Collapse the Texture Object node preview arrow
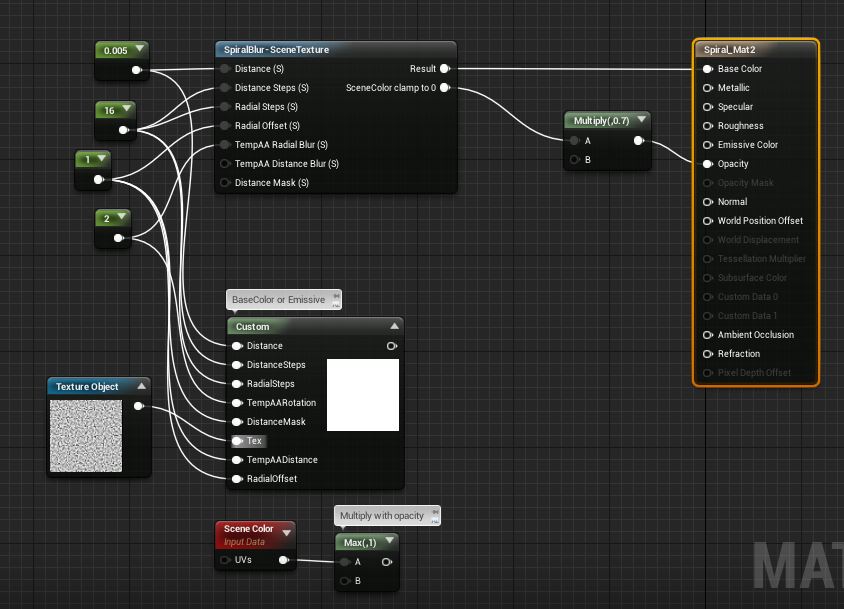This screenshot has width=844, height=609. point(142,386)
